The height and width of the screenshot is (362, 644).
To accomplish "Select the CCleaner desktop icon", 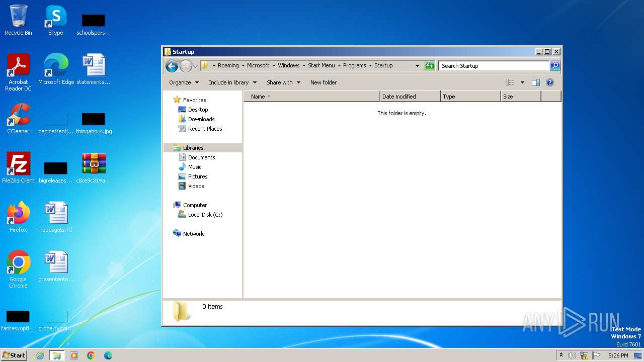I will 18,119.
